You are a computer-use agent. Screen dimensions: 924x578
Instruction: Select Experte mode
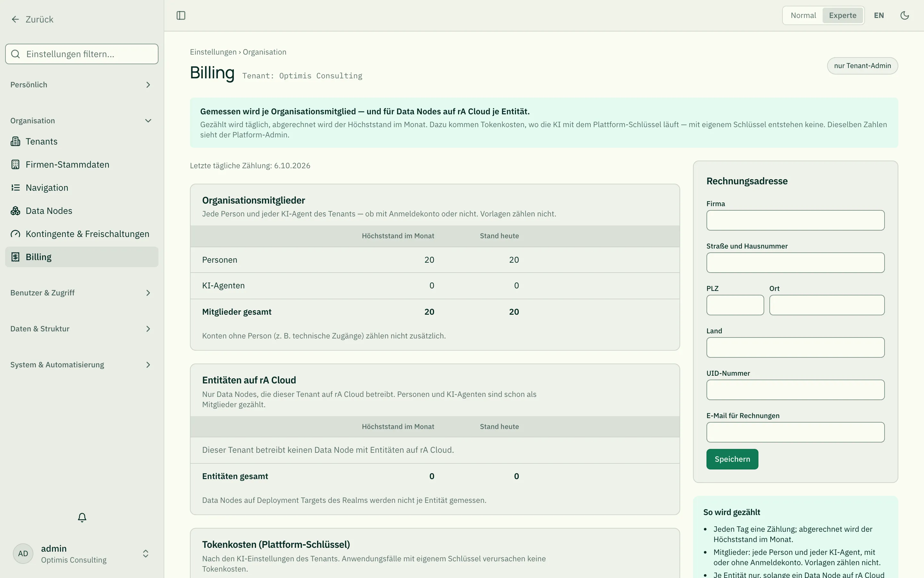[x=842, y=15]
